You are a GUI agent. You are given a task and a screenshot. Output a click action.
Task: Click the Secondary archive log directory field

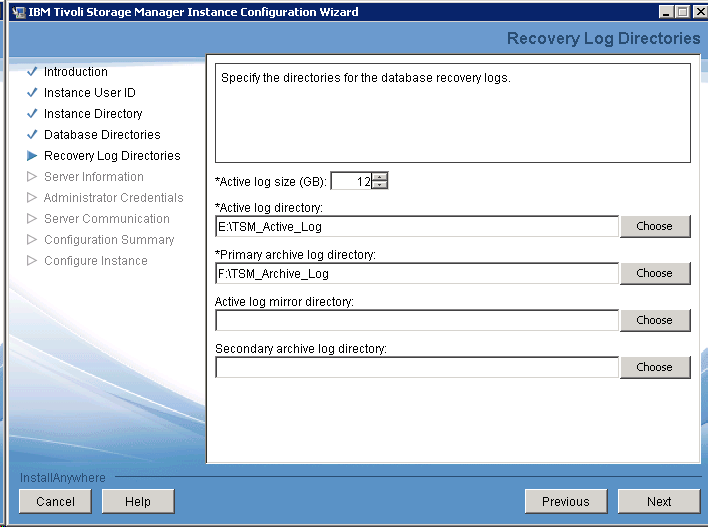tap(417, 367)
